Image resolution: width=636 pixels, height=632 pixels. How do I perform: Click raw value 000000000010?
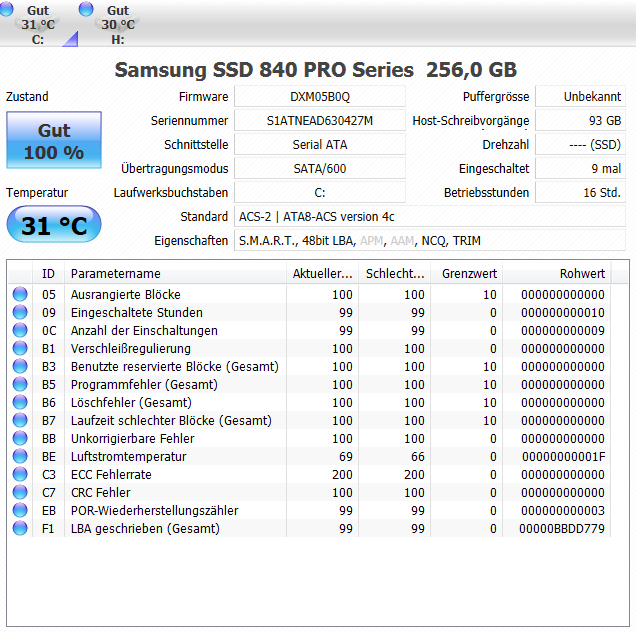click(563, 313)
